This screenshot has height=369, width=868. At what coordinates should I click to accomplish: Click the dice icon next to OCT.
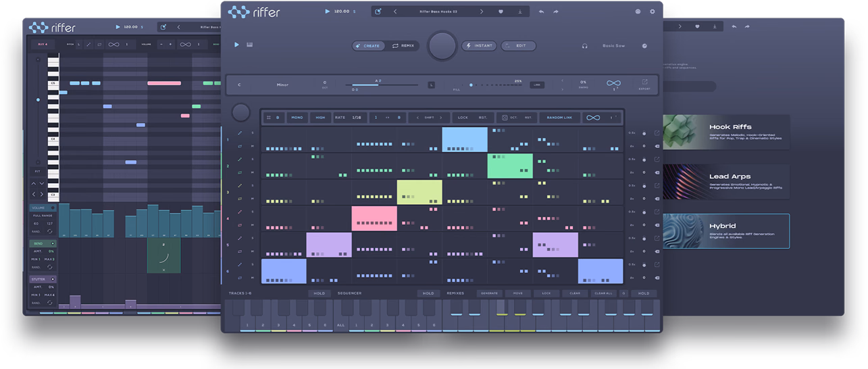[505, 118]
